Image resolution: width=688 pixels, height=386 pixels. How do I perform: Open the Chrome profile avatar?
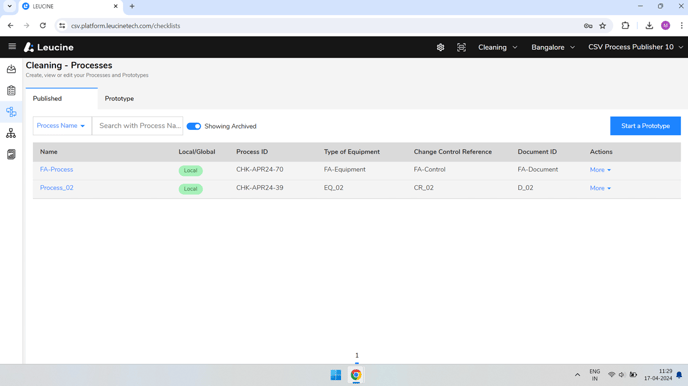click(666, 25)
